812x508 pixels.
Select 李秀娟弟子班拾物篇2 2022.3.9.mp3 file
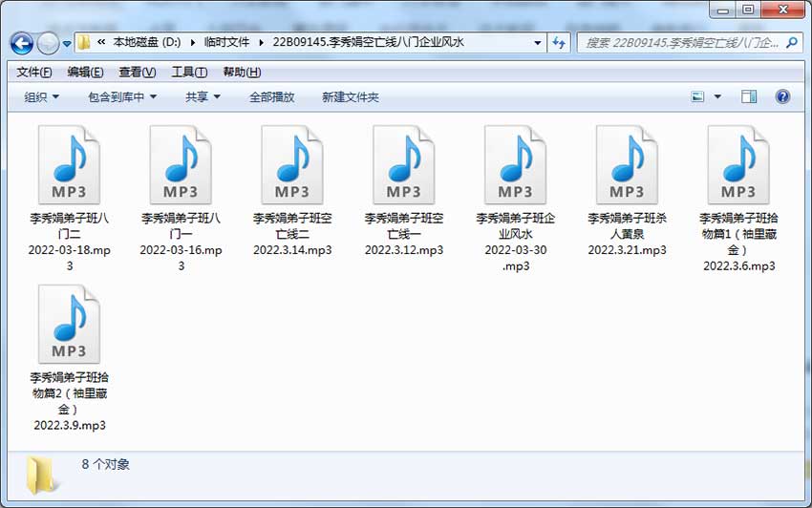pos(70,358)
